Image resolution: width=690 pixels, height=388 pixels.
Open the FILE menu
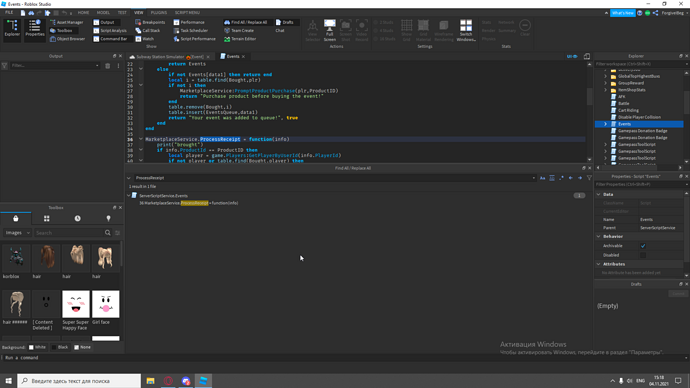pos(9,12)
